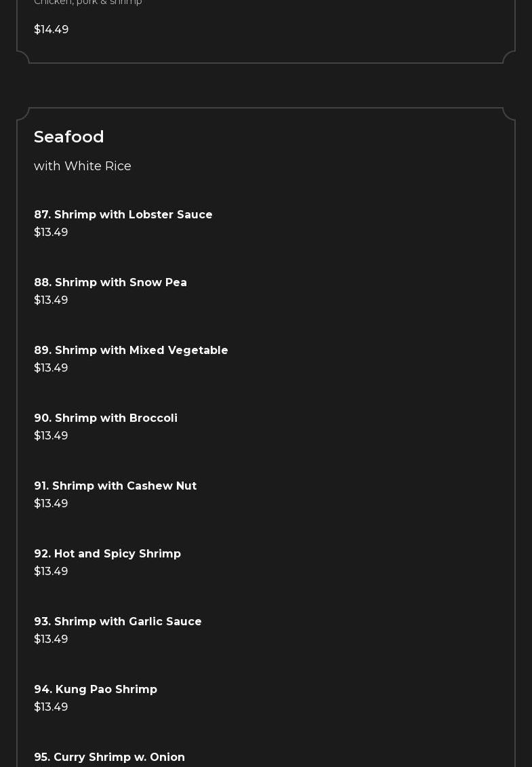Image resolution: width=532 pixels, height=767 pixels.
Task: Click the $13.49 price beneath Shrimp with Broccoli
Action: [51, 435]
